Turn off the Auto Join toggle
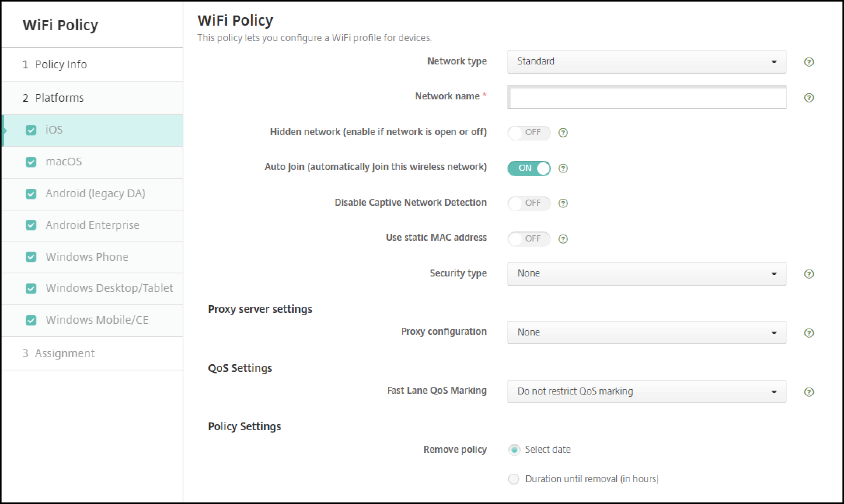Viewport: 844px width, 504px height. coord(529,169)
